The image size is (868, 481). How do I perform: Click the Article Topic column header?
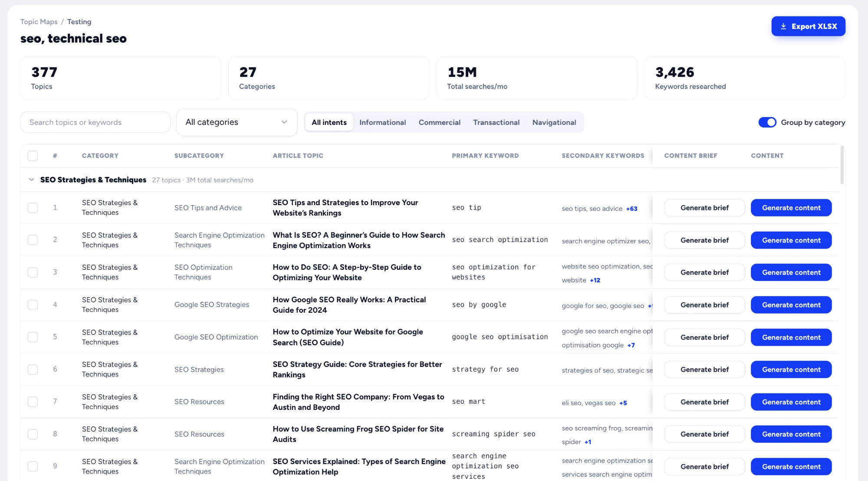[x=298, y=156]
